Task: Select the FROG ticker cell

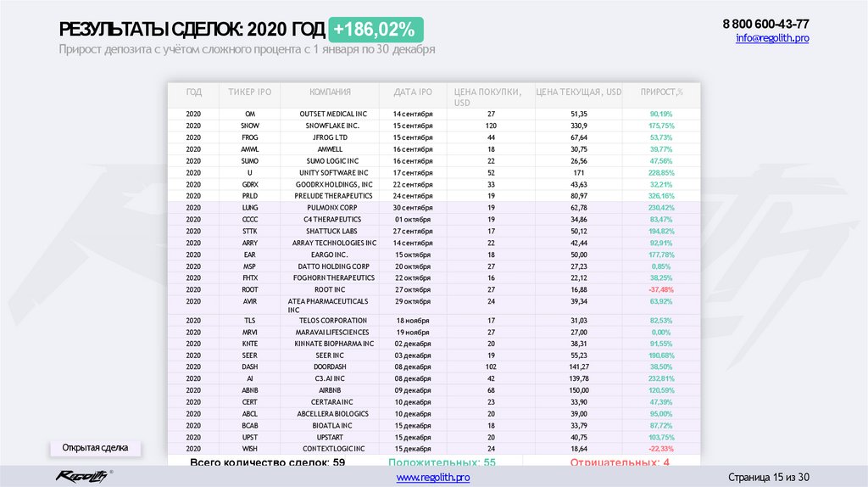Action: [x=250, y=137]
